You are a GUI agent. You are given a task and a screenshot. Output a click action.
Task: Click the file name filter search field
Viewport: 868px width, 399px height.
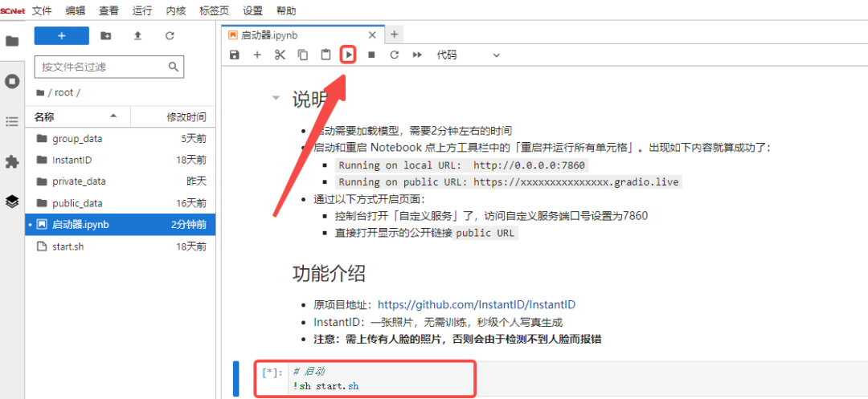[100, 67]
